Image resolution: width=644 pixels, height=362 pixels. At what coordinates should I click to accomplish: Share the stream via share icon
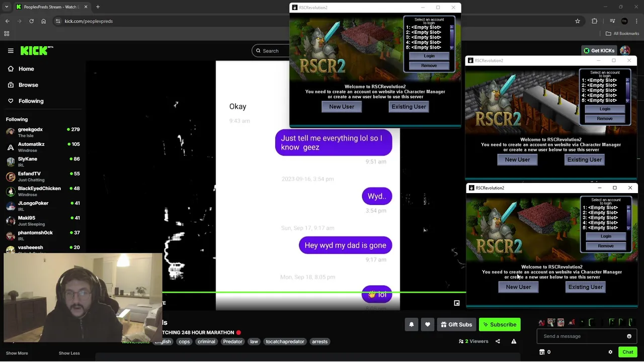[498, 341]
